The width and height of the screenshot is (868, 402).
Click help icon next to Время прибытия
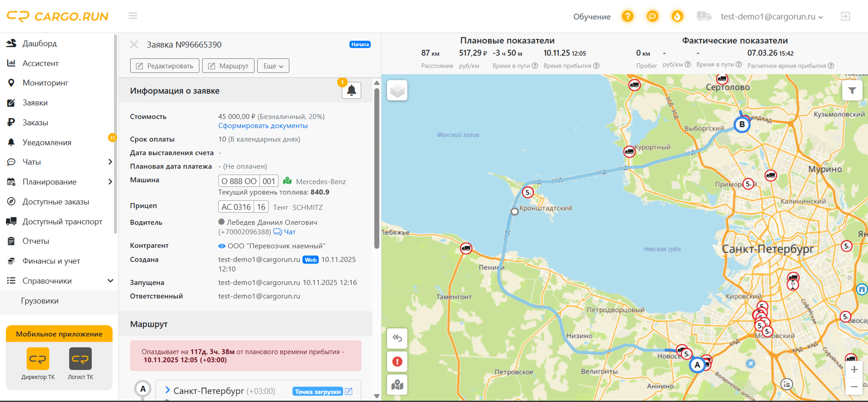click(x=596, y=66)
